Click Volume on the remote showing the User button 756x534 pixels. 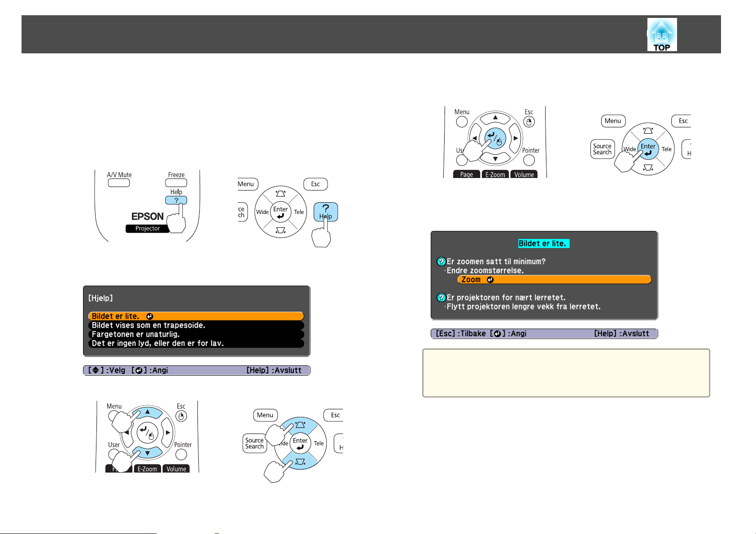pyautogui.click(x=176, y=469)
